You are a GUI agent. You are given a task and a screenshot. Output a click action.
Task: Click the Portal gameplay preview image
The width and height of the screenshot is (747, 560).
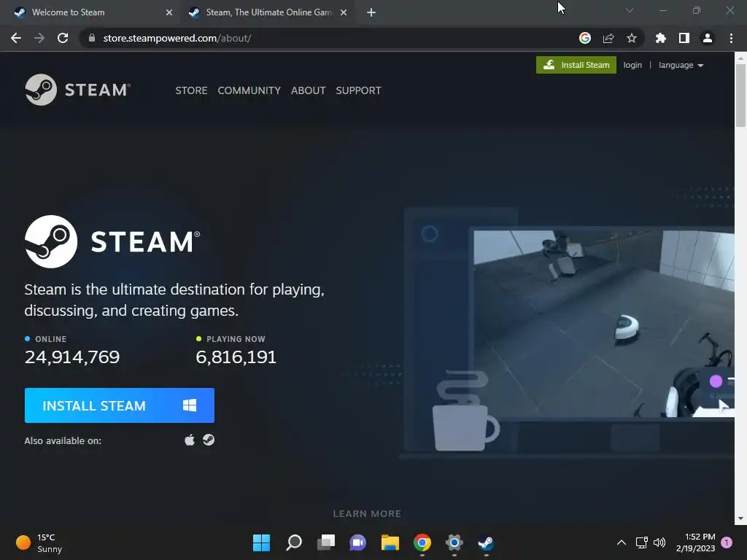(603, 324)
